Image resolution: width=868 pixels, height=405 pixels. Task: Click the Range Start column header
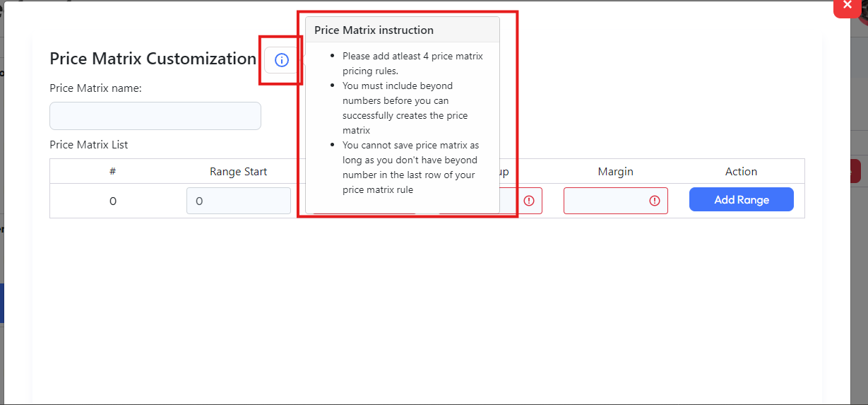tap(239, 172)
